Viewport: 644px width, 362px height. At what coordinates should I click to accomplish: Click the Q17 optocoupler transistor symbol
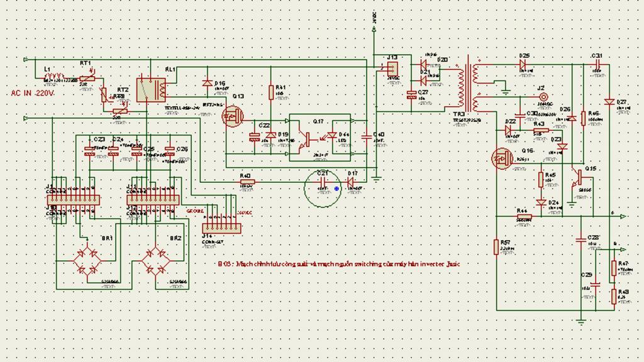point(305,139)
